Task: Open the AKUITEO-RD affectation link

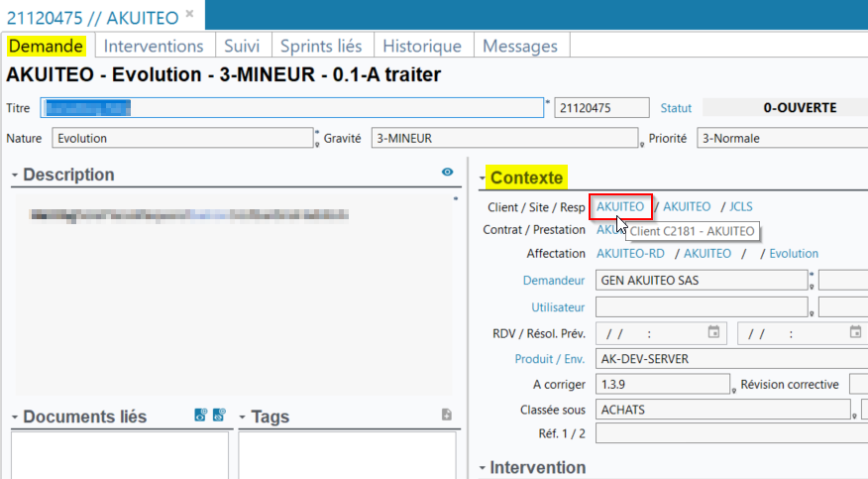Action: point(630,254)
